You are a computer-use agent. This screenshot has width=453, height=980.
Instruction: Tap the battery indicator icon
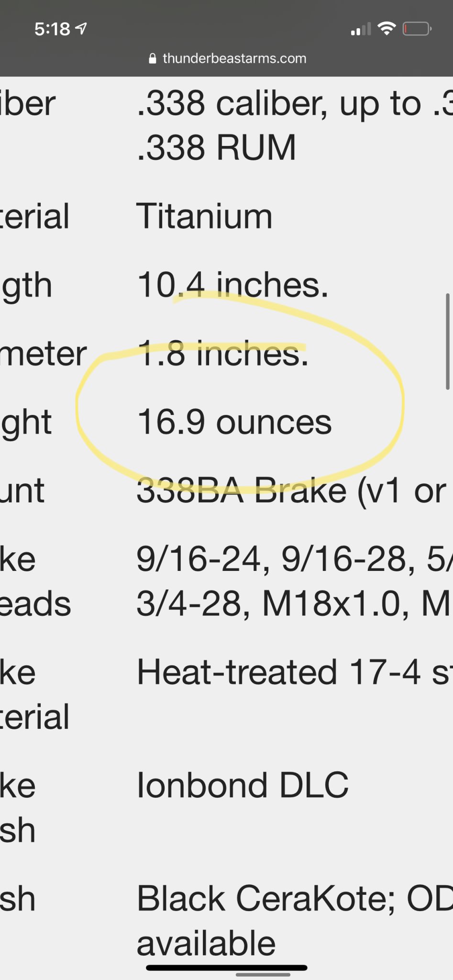(418, 29)
